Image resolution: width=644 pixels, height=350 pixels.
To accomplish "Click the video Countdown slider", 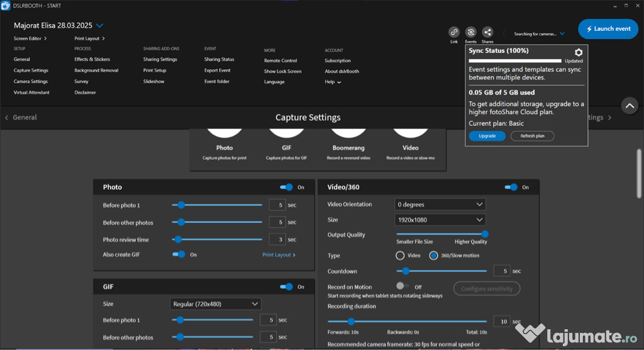I will [442, 271].
